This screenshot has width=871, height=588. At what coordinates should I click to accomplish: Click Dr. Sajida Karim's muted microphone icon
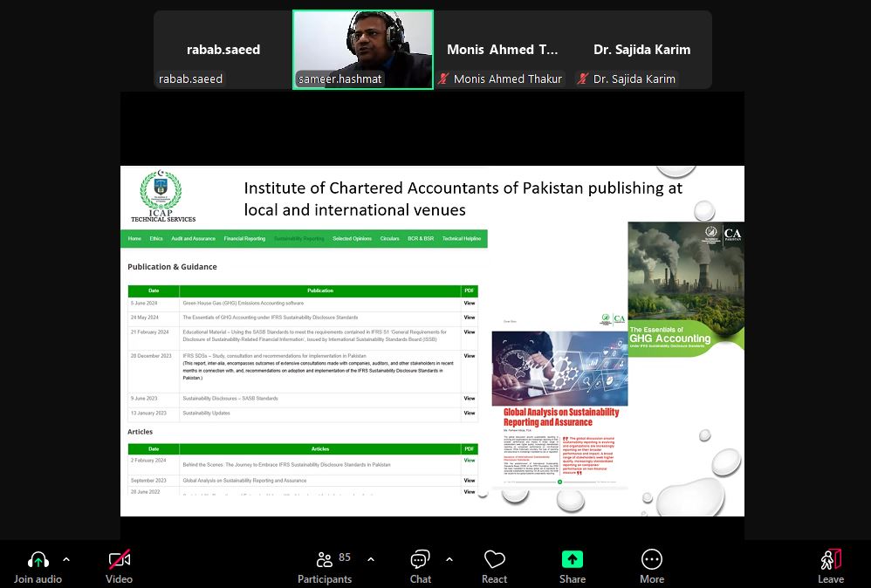pyautogui.click(x=583, y=79)
